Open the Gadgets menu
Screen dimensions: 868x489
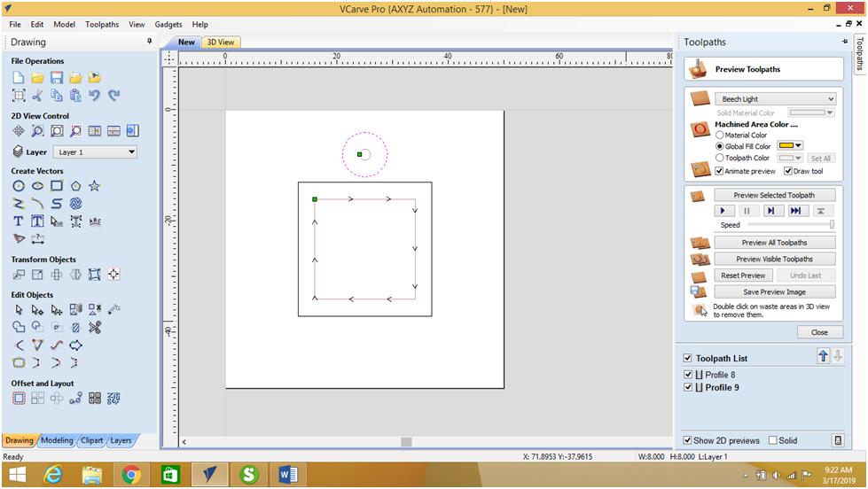(x=168, y=24)
